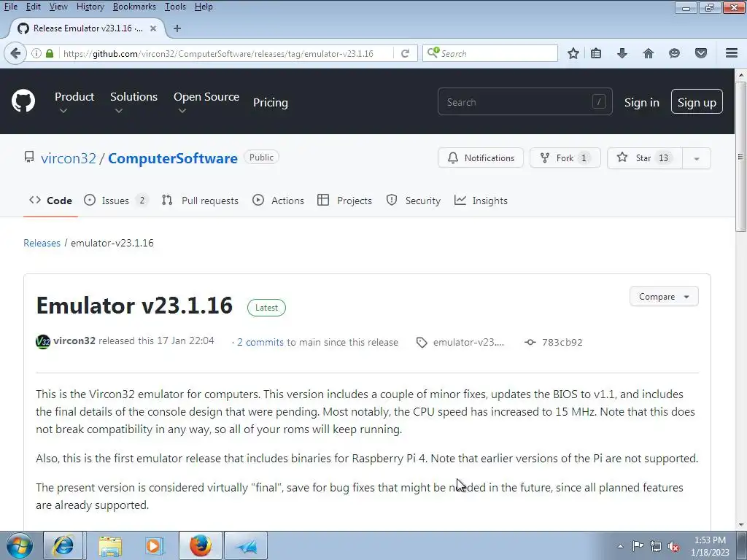
Task: Open the paper plane app in the taskbar
Action: click(x=246, y=545)
